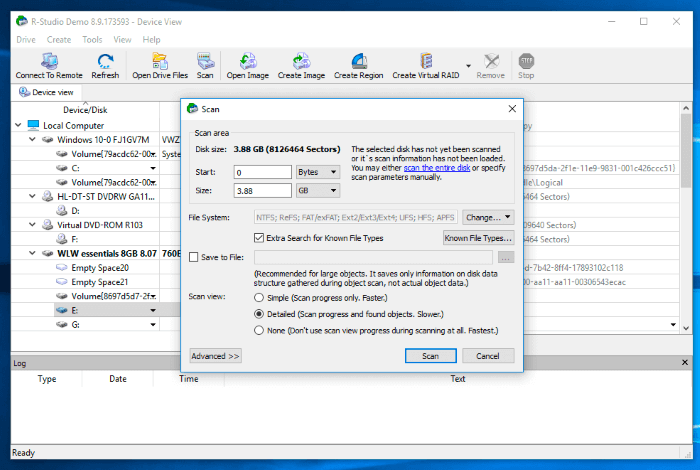Select the Detailed scan view option
700x470 pixels.
point(258,314)
